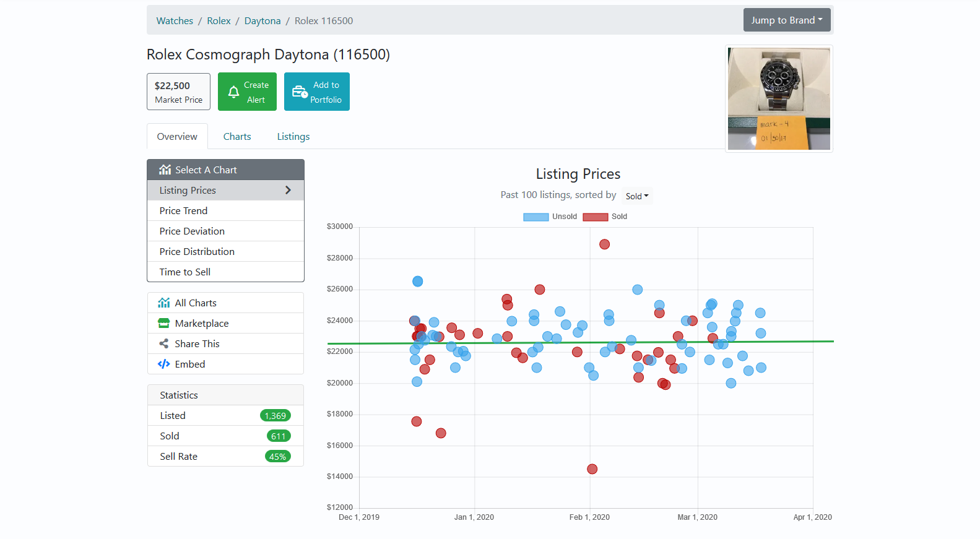The image size is (980, 539).
Task: Go to Rolex breadcrumb link
Action: 219,20
